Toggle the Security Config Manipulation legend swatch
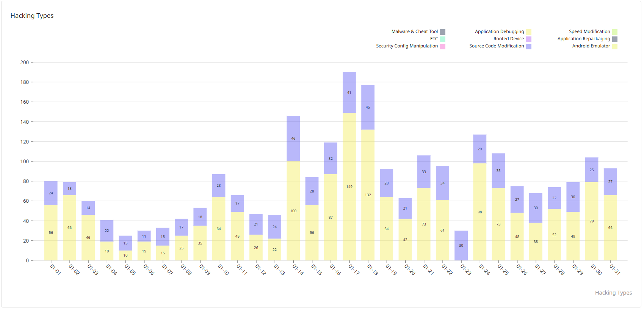 [442, 46]
